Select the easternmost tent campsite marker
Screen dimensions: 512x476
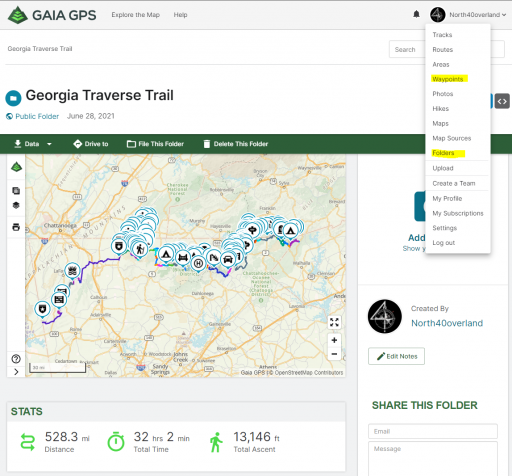click(291, 230)
